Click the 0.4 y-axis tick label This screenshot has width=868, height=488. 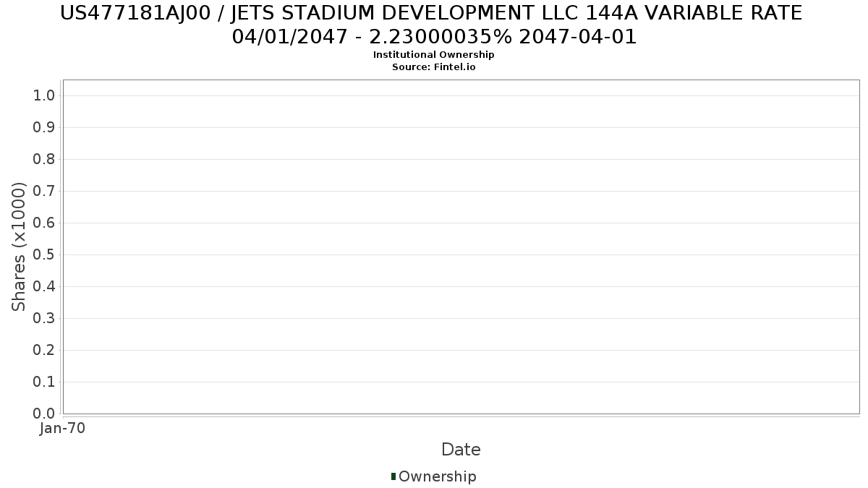click(44, 286)
